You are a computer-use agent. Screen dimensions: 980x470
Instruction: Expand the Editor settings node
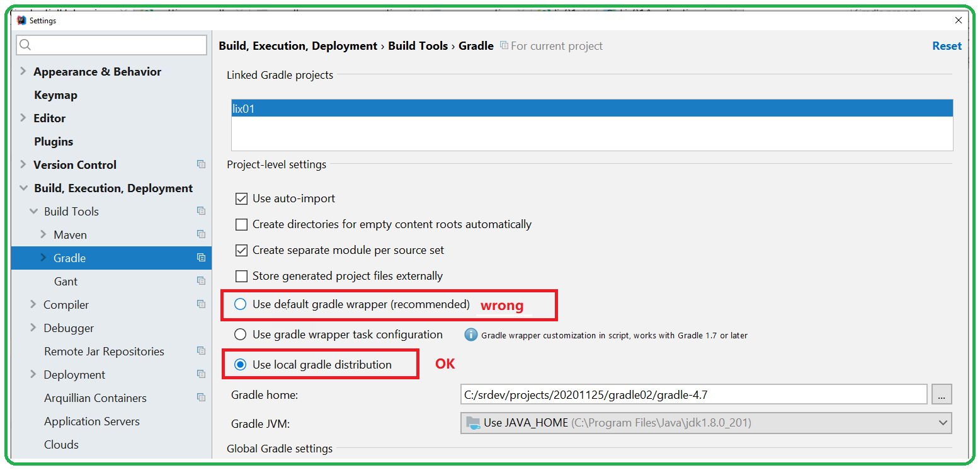pos(23,118)
